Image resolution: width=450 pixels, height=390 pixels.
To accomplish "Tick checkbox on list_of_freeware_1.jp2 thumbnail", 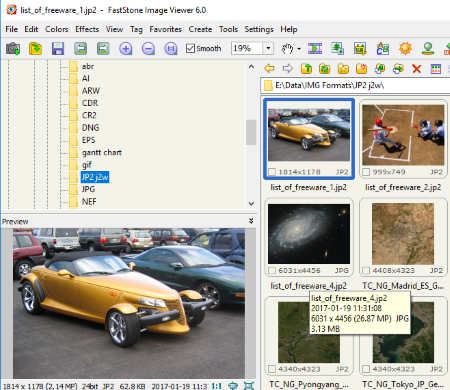I will tap(272, 172).
